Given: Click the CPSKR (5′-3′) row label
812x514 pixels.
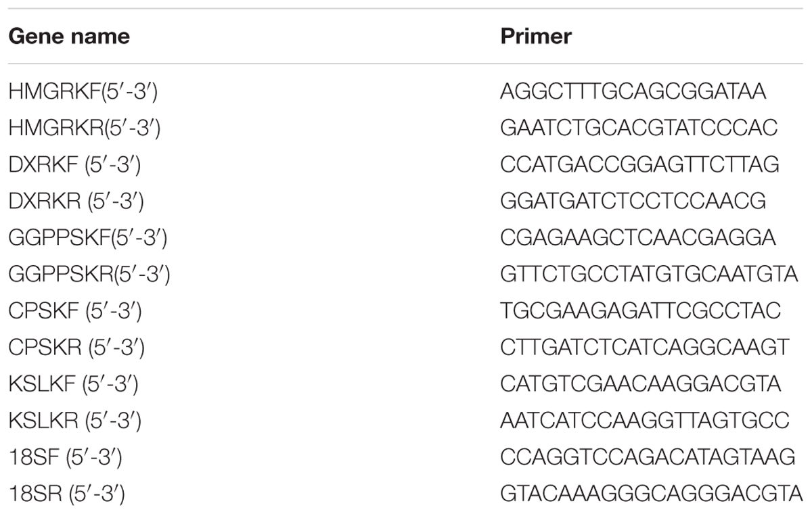Looking at the screenshot, I should 76,347.
